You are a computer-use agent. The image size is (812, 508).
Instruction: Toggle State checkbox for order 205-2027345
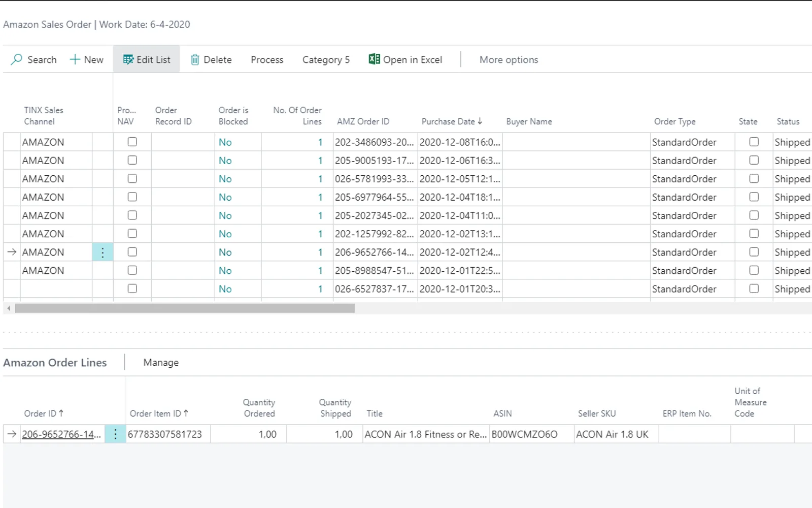click(754, 215)
